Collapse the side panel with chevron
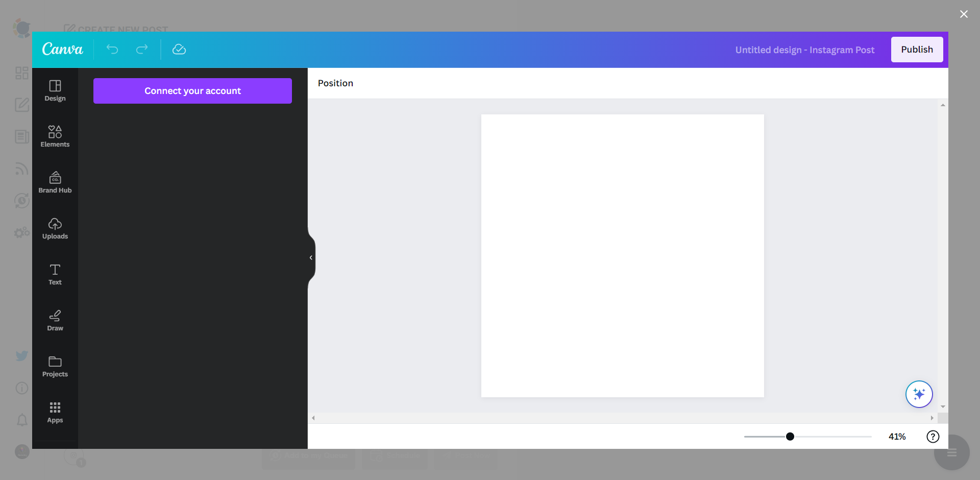Image resolution: width=980 pixels, height=480 pixels. pyautogui.click(x=311, y=258)
